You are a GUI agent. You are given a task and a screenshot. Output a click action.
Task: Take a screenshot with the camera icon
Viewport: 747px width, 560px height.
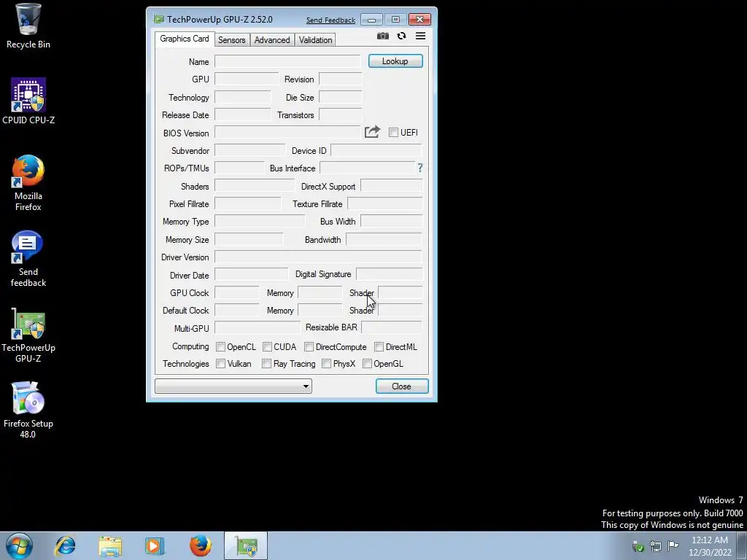click(382, 36)
